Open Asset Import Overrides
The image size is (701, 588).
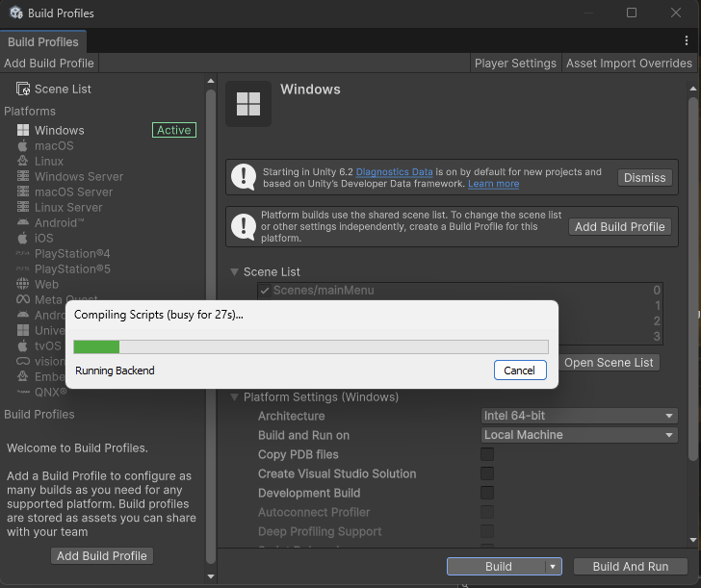point(629,63)
